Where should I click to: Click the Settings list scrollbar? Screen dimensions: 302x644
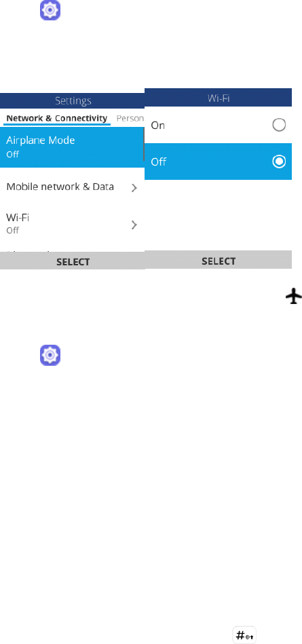(x=144, y=144)
